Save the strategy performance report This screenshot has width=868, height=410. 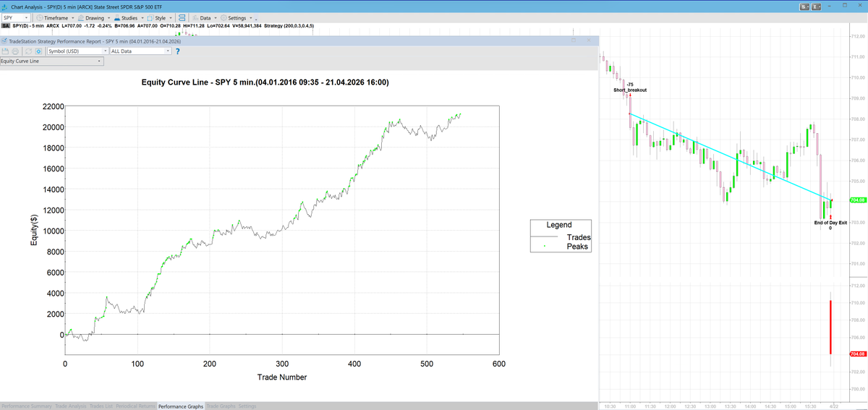click(5, 51)
